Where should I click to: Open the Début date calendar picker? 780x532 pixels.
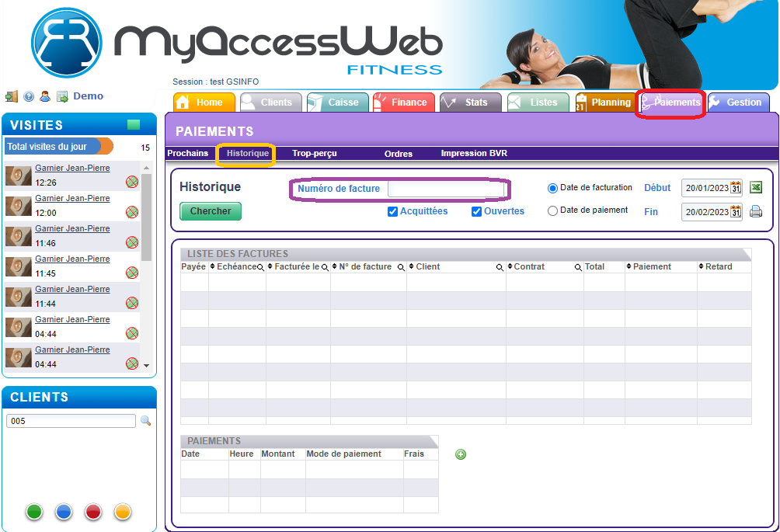[736, 188]
